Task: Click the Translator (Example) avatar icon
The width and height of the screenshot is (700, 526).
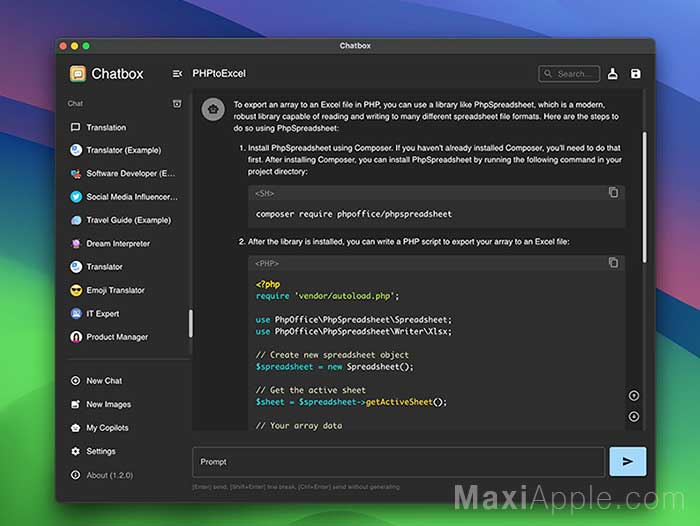Action: pyautogui.click(x=76, y=150)
